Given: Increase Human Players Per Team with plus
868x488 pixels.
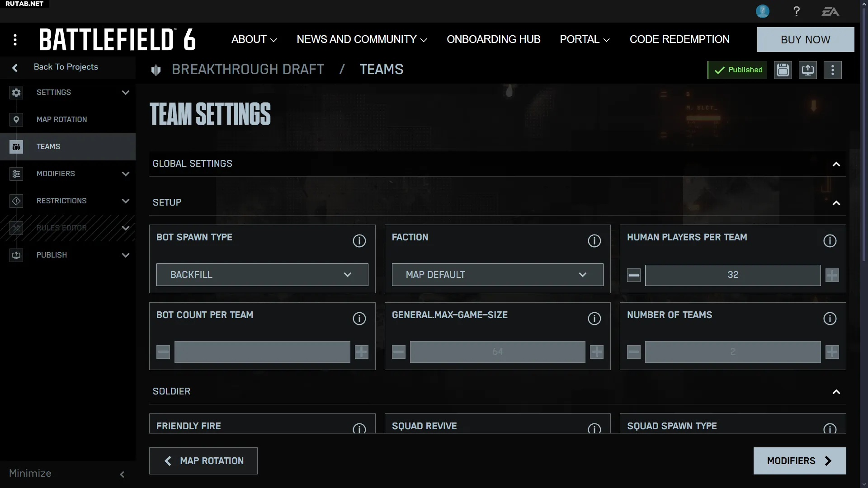Looking at the screenshot, I should coord(832,275).
